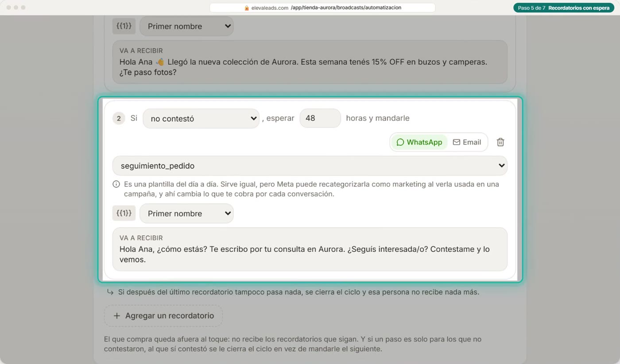Viewport: 620px width, 364px height.
Task: Click text 'El que compra queda afuera al toque'
Action: coord(167,339)
